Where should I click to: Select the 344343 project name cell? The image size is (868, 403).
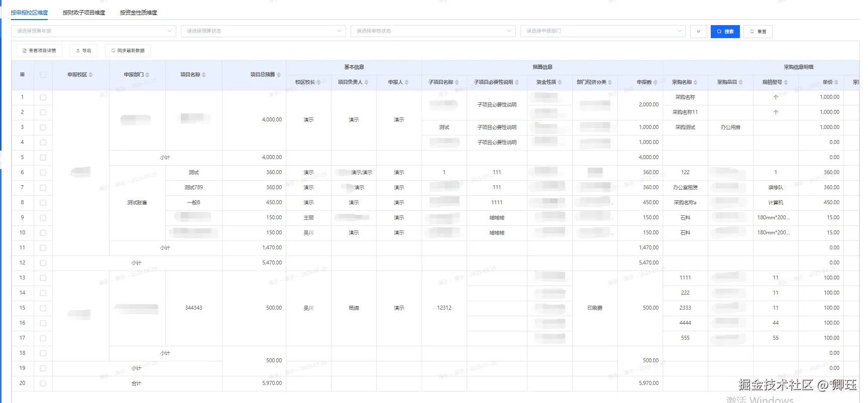(193, 308)
